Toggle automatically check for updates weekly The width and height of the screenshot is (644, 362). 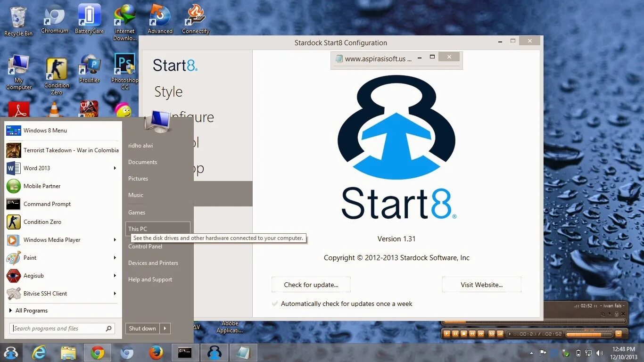342,304
